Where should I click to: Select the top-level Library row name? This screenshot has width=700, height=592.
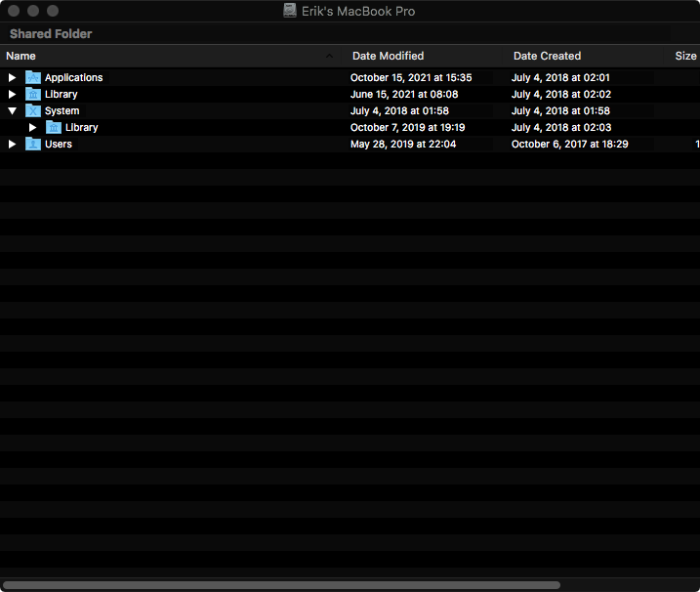[62, 95]
